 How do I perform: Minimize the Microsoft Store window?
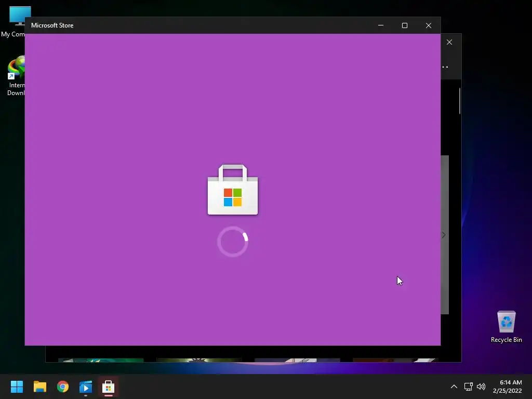click(x=381, y=25)
